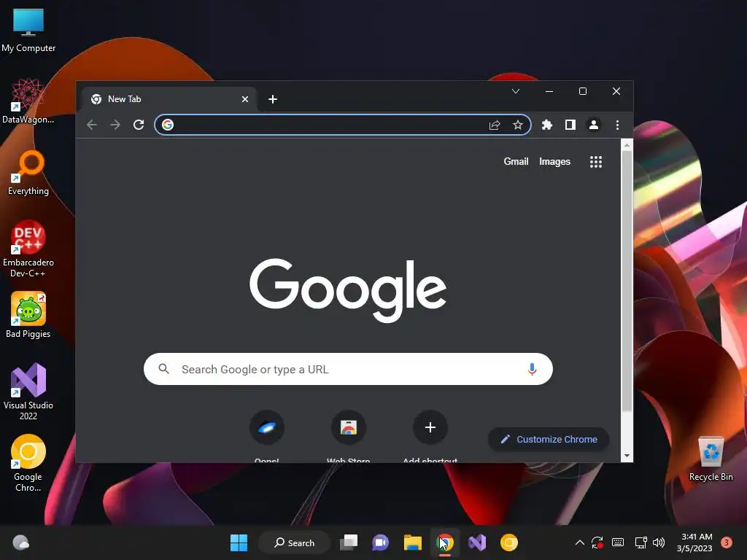The height and width of the screenshot is (560, 747).
Task: Select My Computer desktop icon
Action: coord(28,30)
